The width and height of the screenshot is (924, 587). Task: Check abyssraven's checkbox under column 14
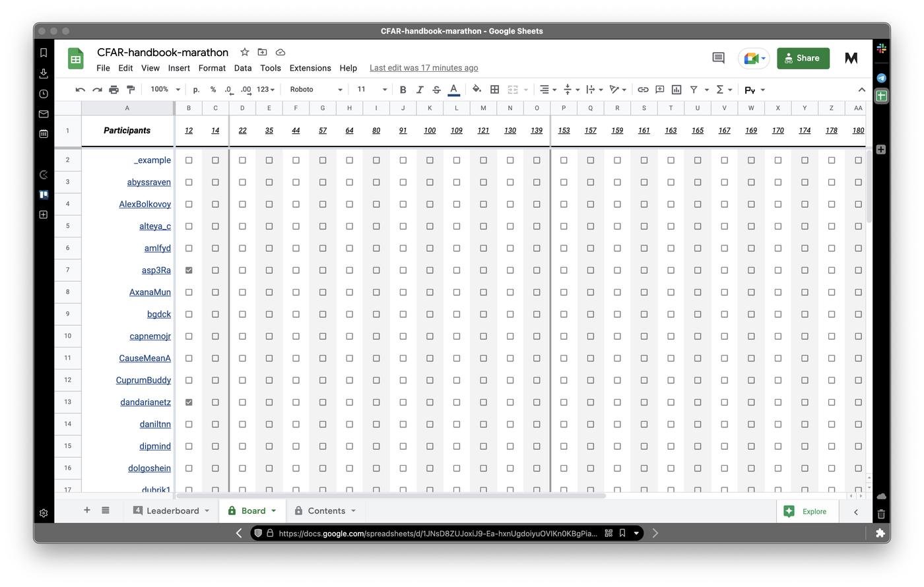[x=215, y=182]
